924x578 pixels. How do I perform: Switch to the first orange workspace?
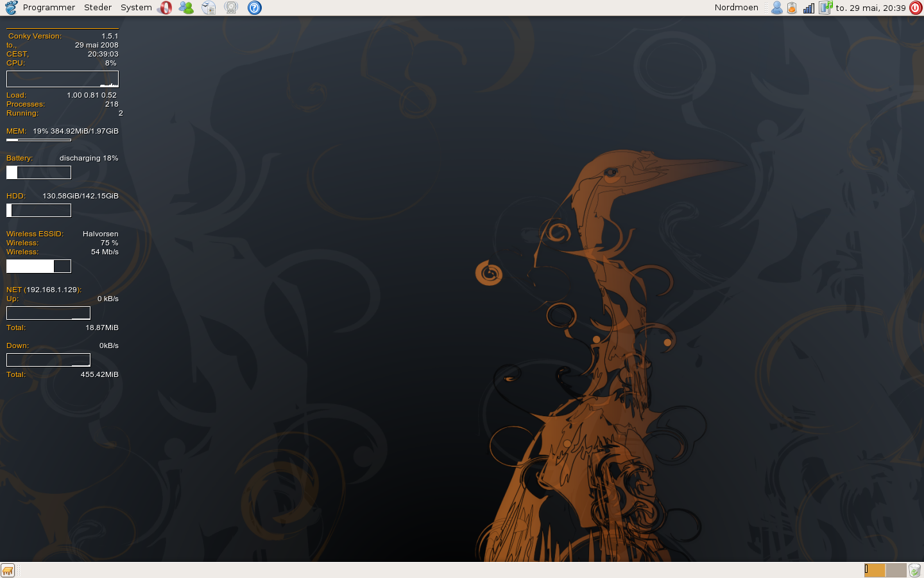pyautogui.click(x=875, y=570)
